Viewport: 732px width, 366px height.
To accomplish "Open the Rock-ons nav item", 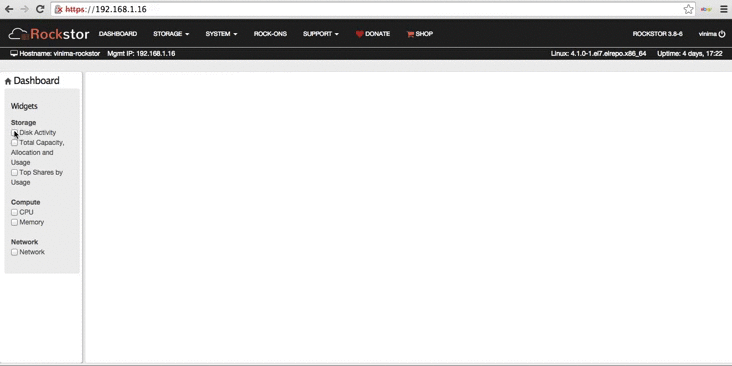I will pyautogui.click(x=270, y=34).
